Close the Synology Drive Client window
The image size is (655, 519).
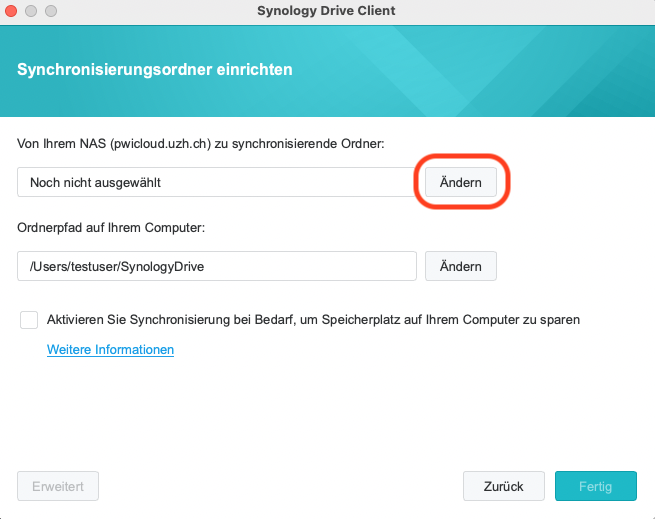coord(11,11)
